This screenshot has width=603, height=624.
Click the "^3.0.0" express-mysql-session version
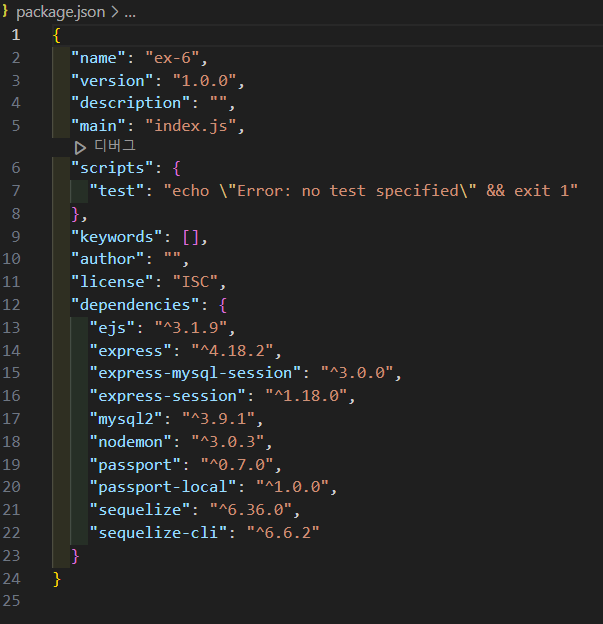pyautogui.click(x=357, y=373)
